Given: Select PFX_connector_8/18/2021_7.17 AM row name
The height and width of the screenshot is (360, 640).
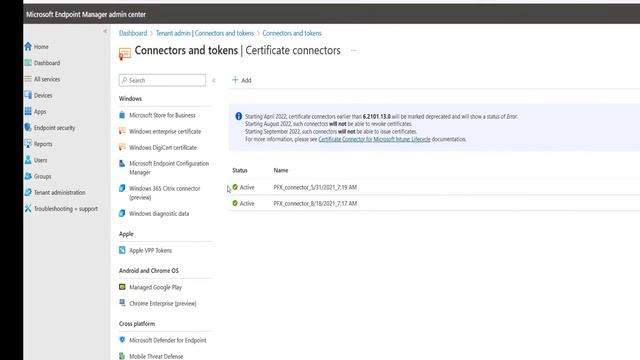Looking at the screenshot, I should tap(315, 203).
